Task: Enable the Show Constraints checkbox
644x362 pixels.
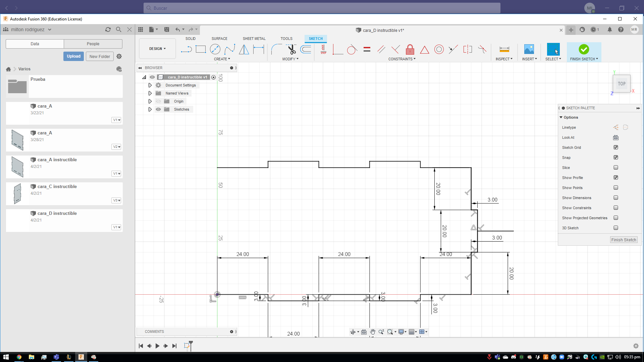Action: pyautogui.click(x=616, y=208)
